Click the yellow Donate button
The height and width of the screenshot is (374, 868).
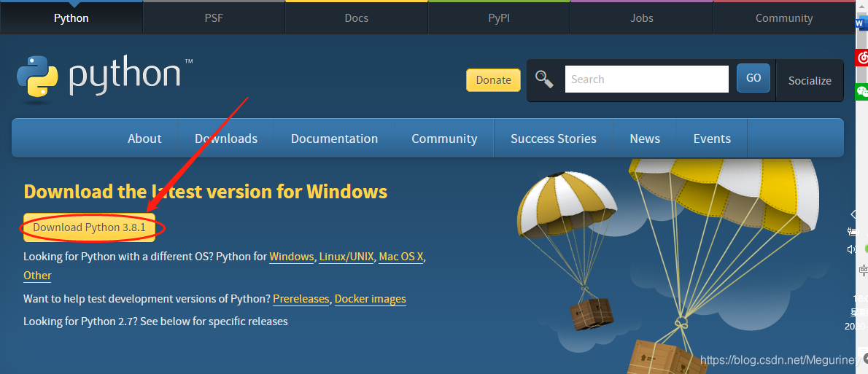[x=493, y=79]
